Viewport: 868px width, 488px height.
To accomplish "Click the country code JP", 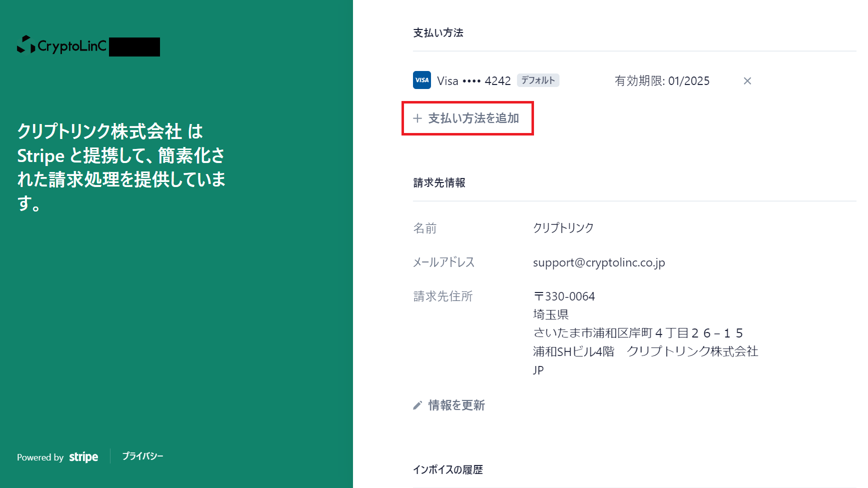I will point(538,370).
